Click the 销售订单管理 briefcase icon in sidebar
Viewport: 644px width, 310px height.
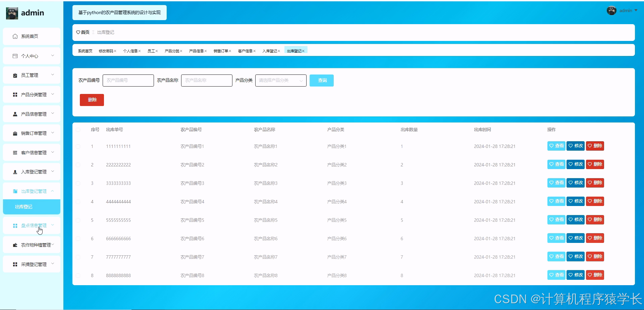pos(15,134)
